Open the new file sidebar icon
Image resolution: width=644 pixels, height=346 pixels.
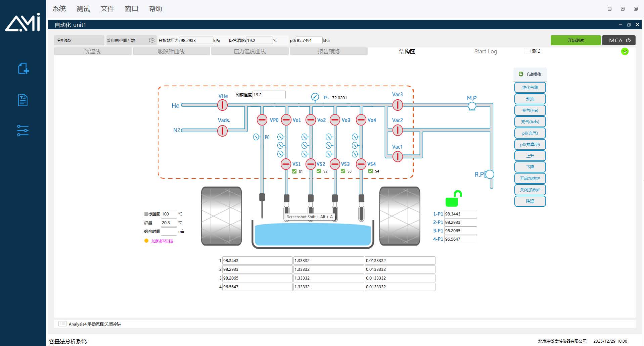coord(23,68)
